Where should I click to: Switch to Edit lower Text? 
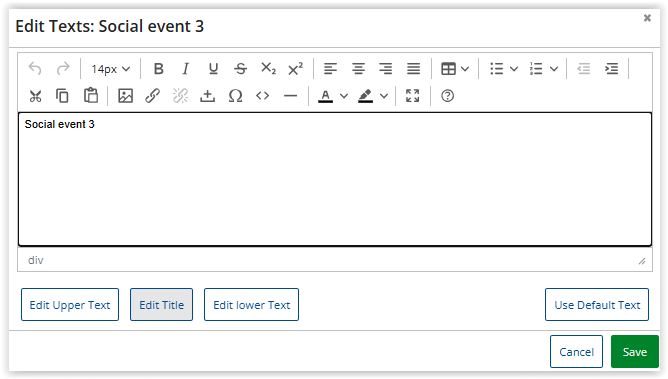(251, 304)
